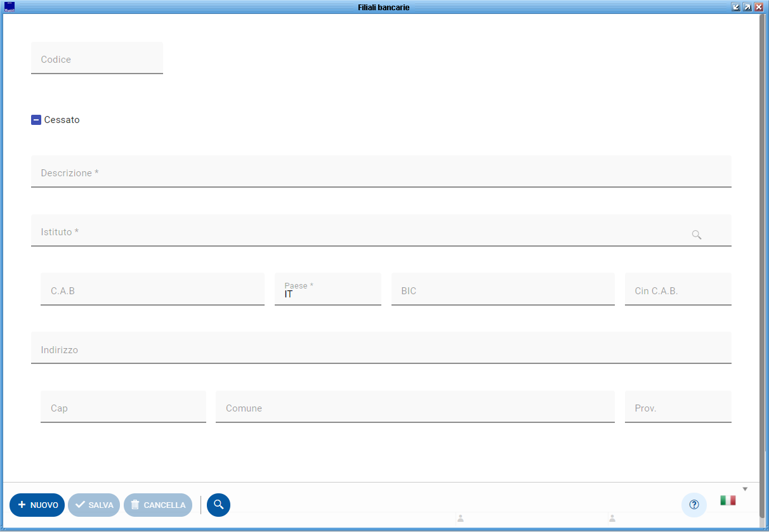Click the Paese field containing IT
Viewport: 769px width, 532px height.
(x=328, y=290)
